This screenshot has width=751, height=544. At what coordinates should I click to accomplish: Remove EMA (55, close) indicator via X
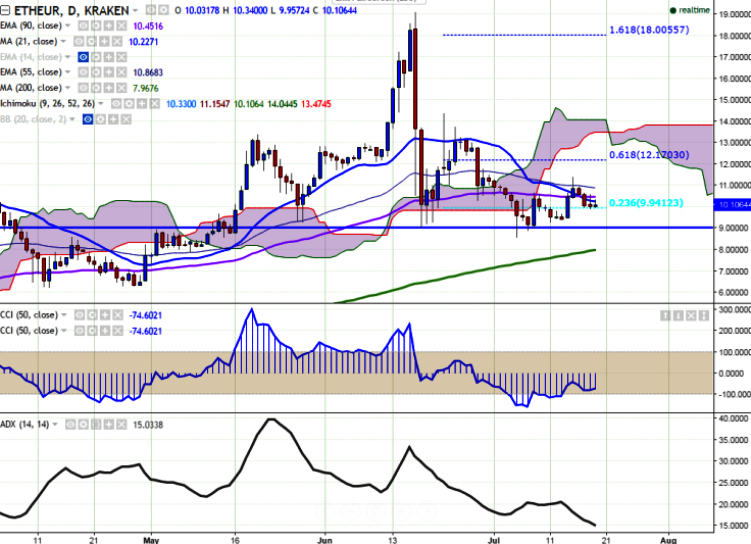[x=122, y=72]
